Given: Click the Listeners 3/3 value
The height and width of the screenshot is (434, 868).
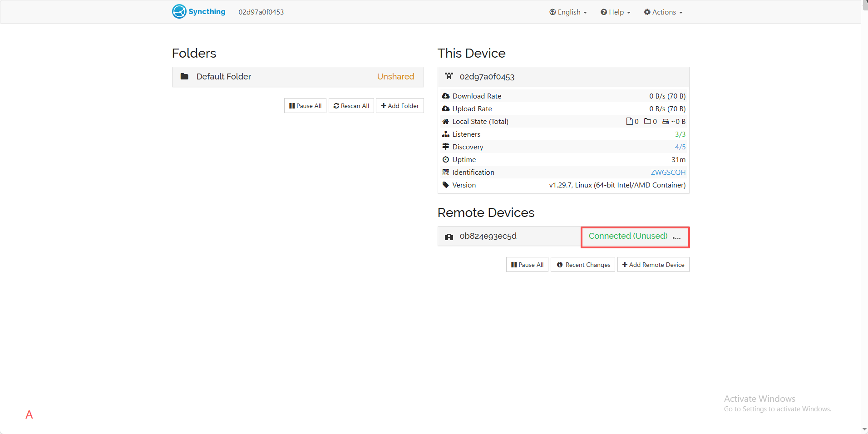Looking at the screenshot, I should click(680, 134).
